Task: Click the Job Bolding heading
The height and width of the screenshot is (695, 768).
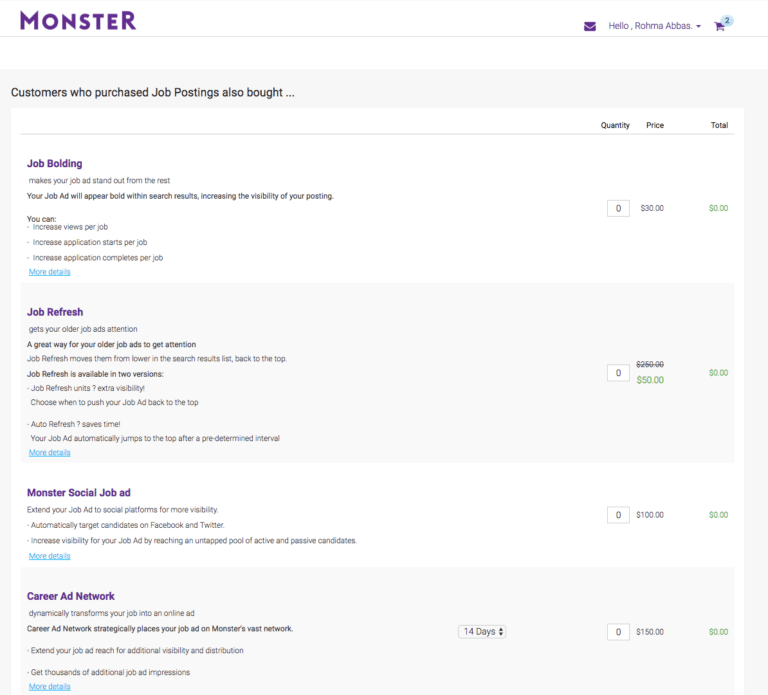Action: pos(54,164)
